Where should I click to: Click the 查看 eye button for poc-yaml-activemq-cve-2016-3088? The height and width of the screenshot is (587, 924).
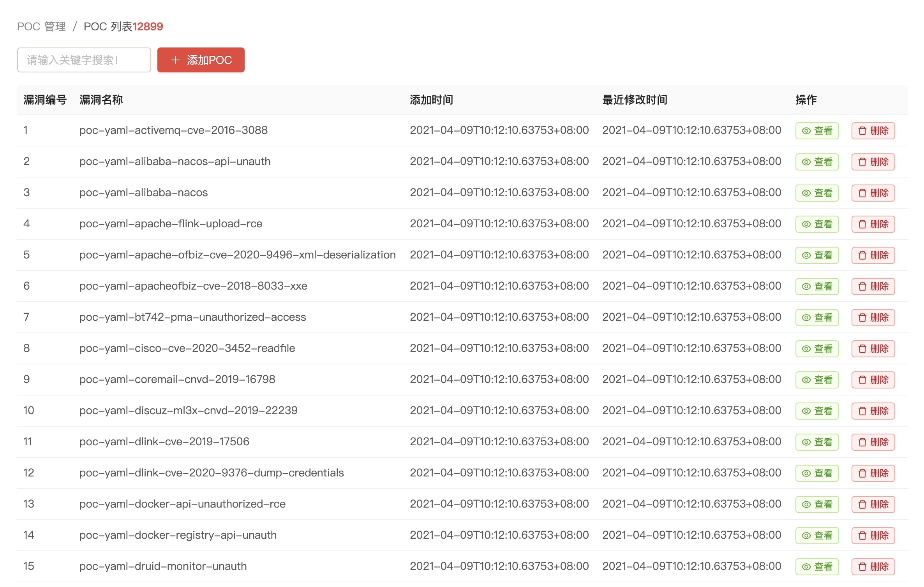point(816,131)
